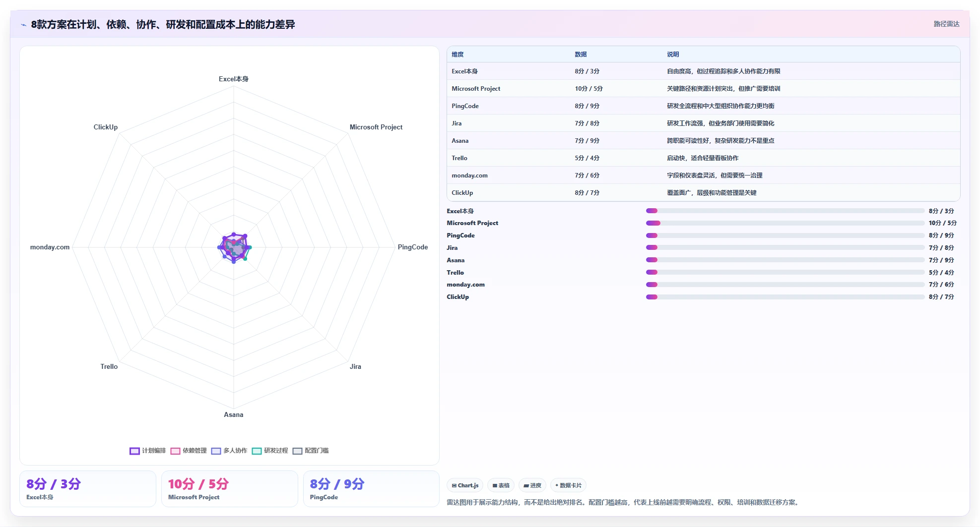Click the Asana radar axis label
Image resolution: width=980 pixels, height=527 pixels.
point(234,414)
